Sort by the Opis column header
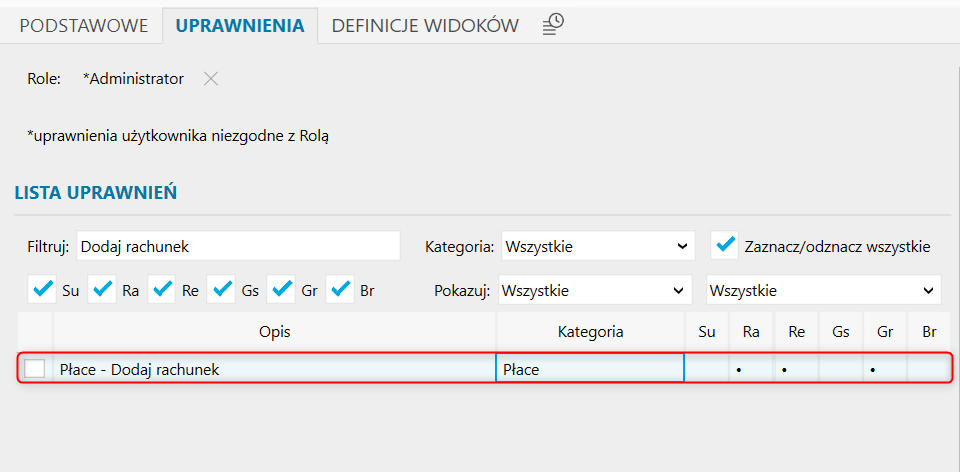960x472 pixels. [x=274, y=331]
